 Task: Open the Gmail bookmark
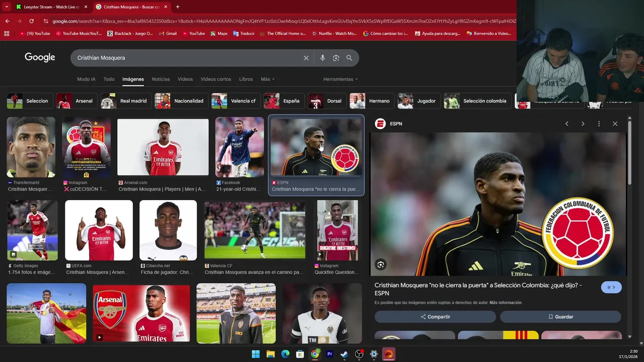tap(168, 34)
